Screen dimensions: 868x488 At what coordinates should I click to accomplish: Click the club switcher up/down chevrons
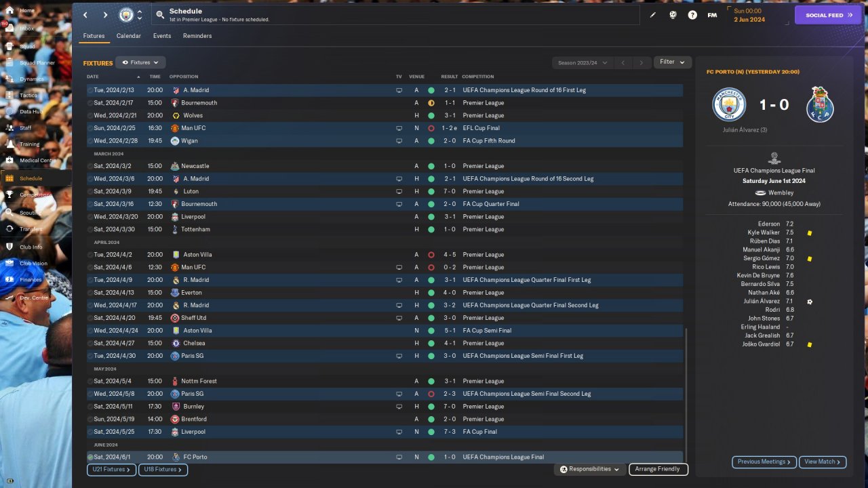click(140, 15)
